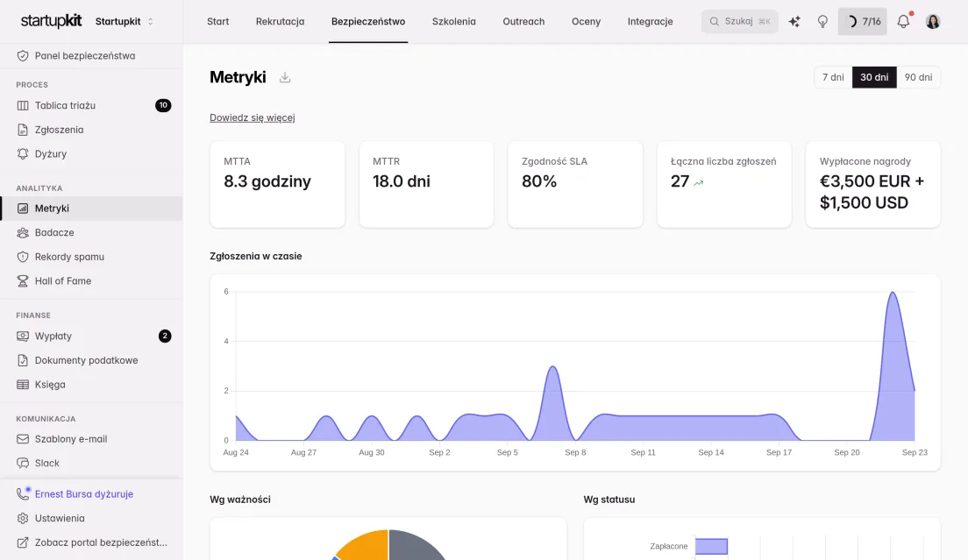Click the Szukaj search field
The height and width of the screenshot is (560, 968).
click(739, 22)
